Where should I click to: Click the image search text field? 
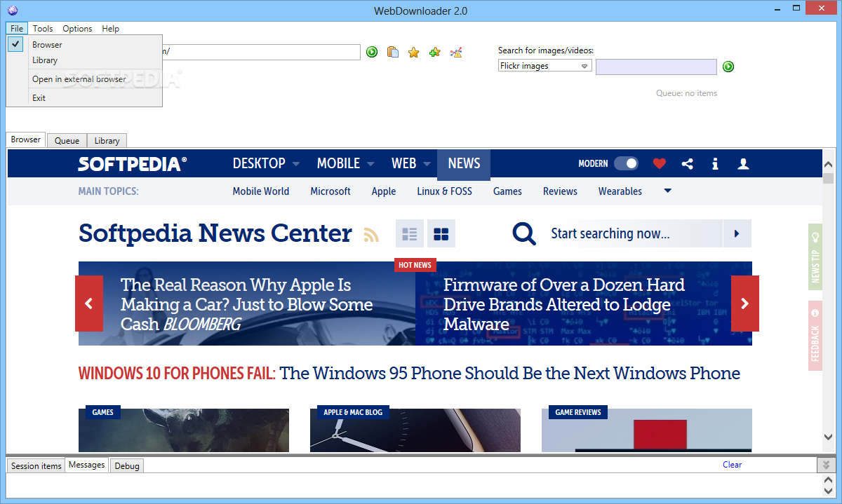[x=656, y=67]
